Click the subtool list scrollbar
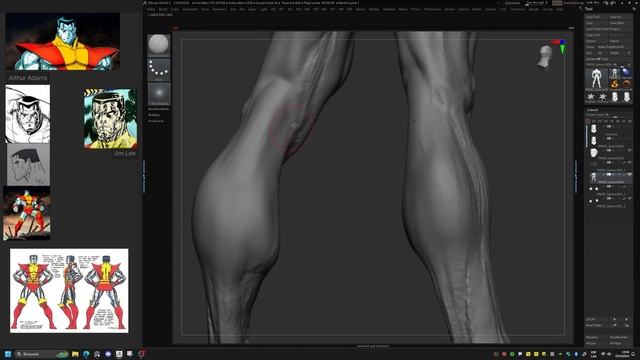 point(587,137)
